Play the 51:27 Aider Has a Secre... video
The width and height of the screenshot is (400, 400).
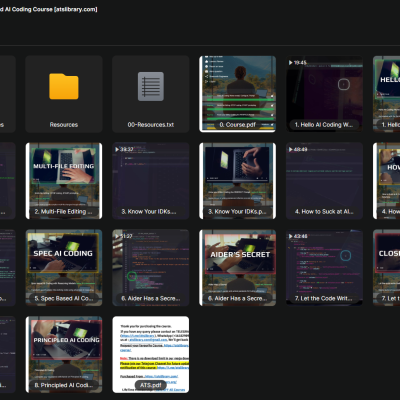pyautogui.click(x=151, y=268)
